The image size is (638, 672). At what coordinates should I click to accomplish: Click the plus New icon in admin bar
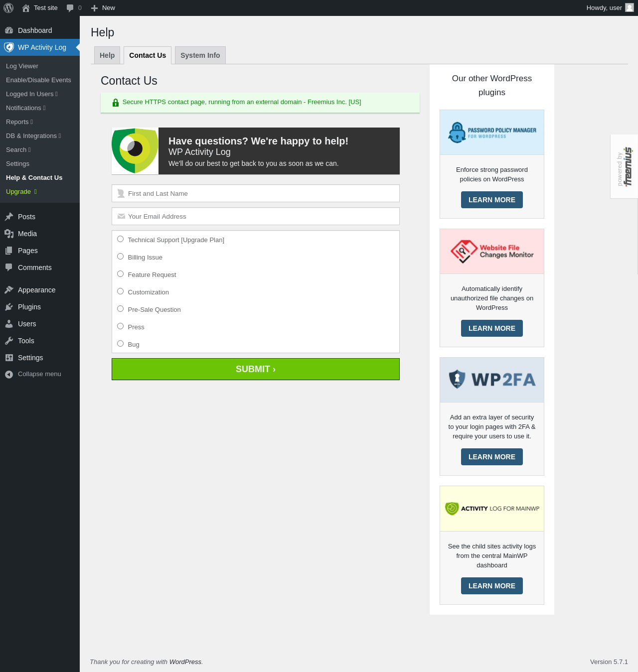(x=94, y=8)
